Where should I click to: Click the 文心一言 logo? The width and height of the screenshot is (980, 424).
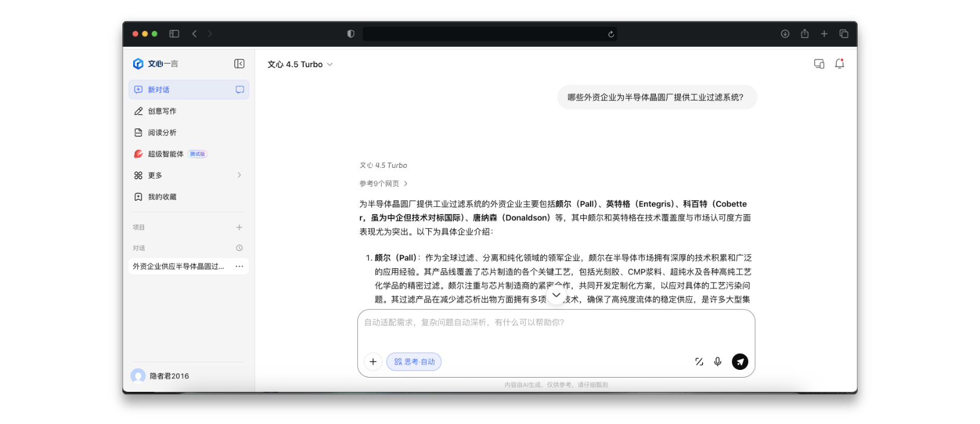tap(155, 64)
